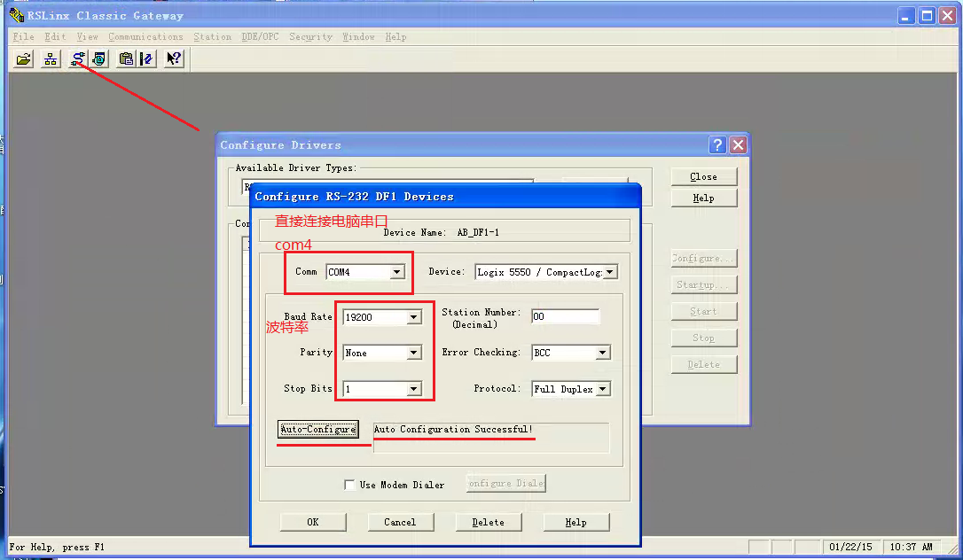Open the DDE/OPC menu

tap(258, 37)
